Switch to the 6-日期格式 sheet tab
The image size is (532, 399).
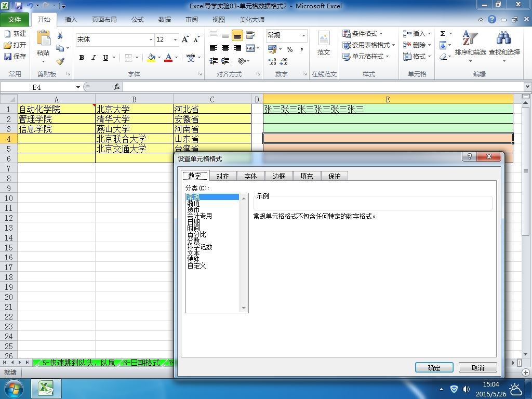coord(141,363)
